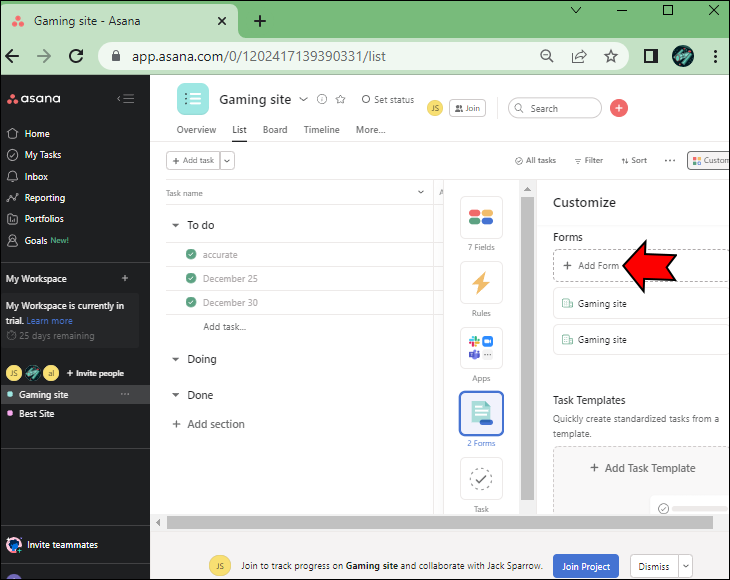Bookmark this page with the star icon

click(x=610, y=56)
